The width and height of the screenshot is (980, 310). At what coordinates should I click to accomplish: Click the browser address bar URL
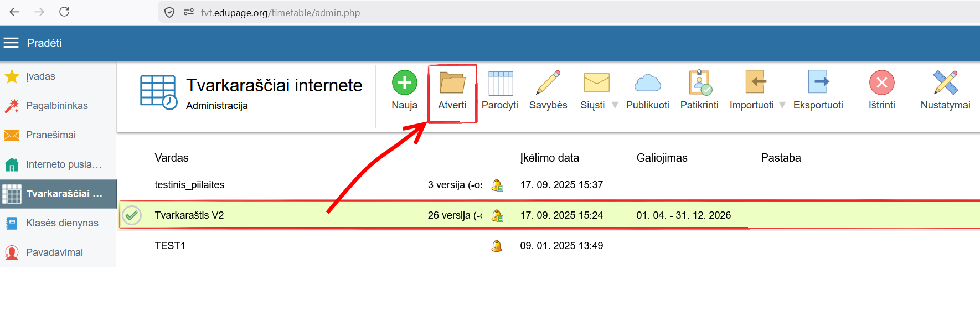(280, 13)
